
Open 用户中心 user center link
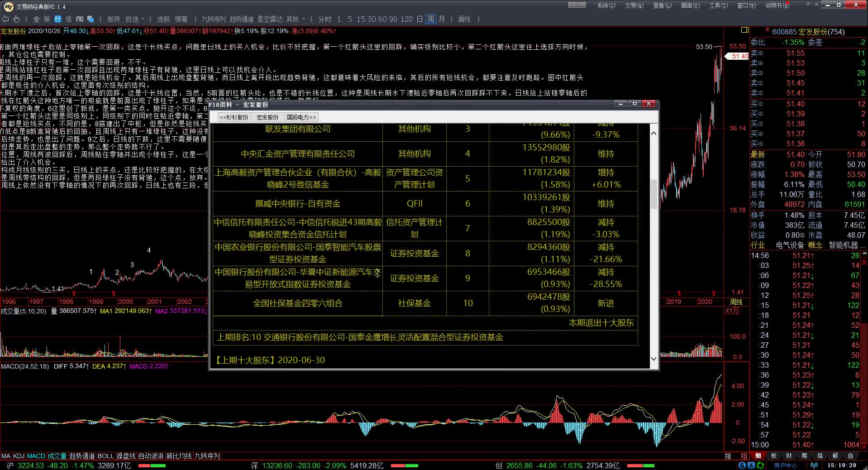[786, 465]
